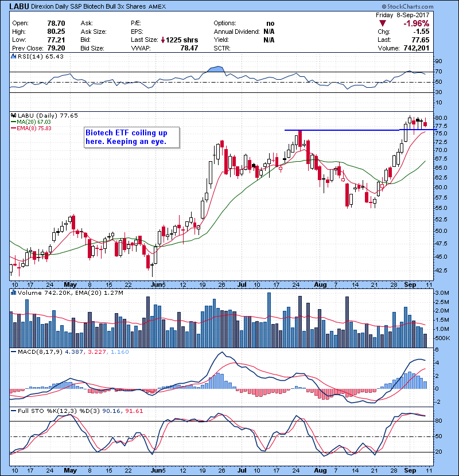Viewport: 459px width, 476px height.
Task: Click the MACD(8,17,9) 4.387 label
Action: click(x=47, y=352)
